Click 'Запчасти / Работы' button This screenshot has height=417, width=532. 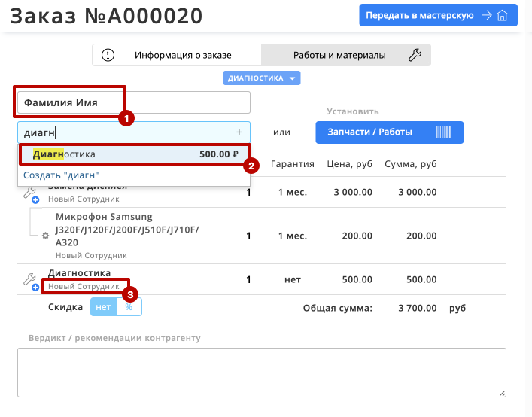(x=390, y=132)
